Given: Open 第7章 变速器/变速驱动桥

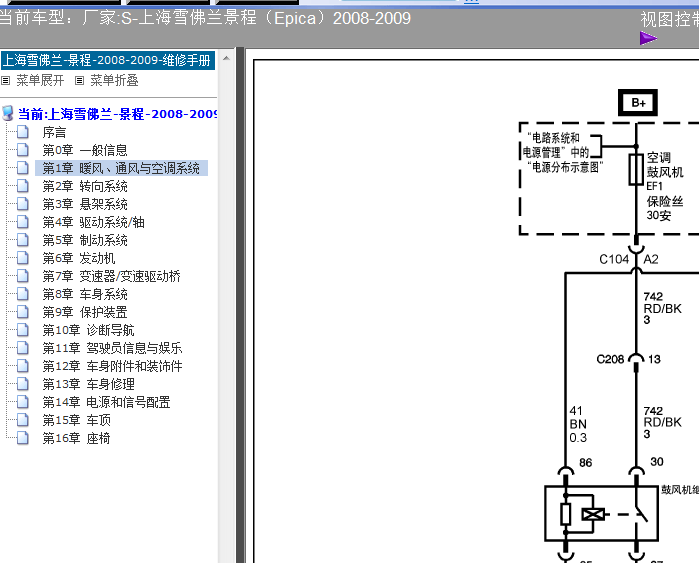Looking at the screenshot, I should [x=111, y=276].
